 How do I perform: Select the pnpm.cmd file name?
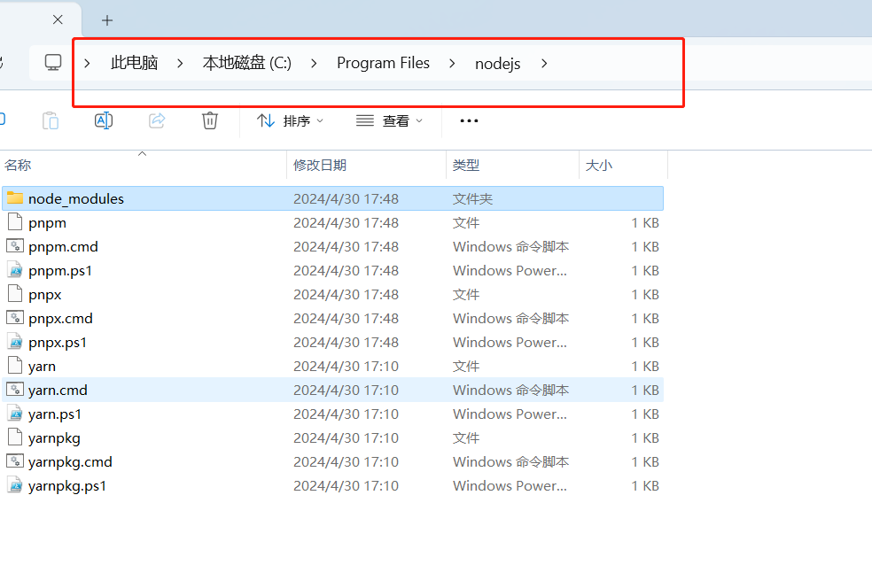[64, 247]
